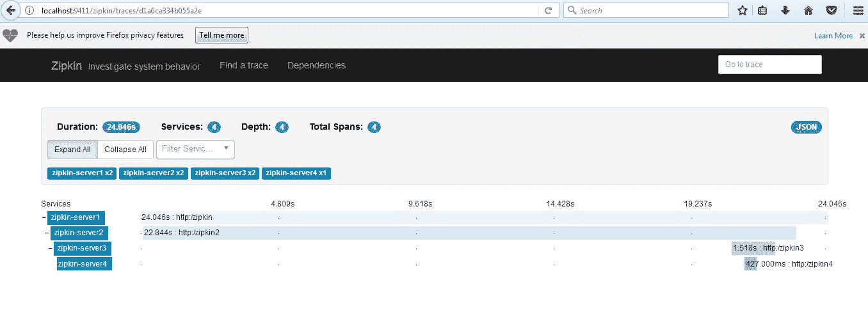Reload the page with the refresh icon
Viewport: 868px width, 326px height.
(x=549, y=11)
